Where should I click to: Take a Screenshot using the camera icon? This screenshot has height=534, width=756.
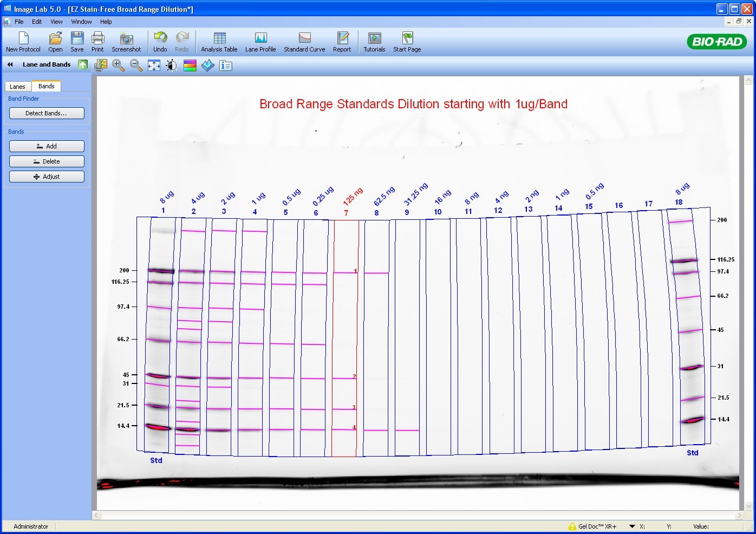pyautogui.click(x=126, y=42)
